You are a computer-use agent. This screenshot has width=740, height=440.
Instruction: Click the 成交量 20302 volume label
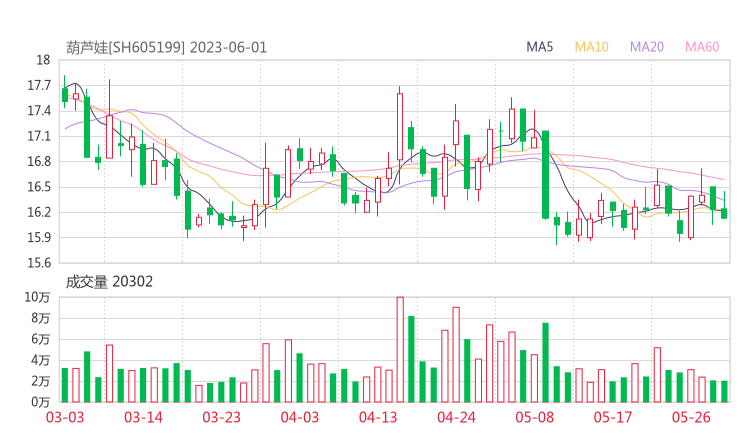tap(109, 282)
